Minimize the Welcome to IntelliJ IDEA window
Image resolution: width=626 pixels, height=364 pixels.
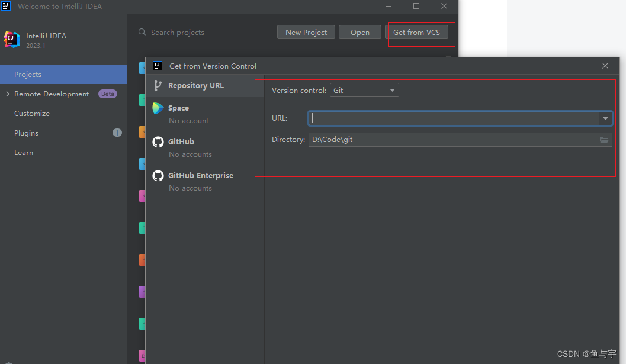(389, 6)
